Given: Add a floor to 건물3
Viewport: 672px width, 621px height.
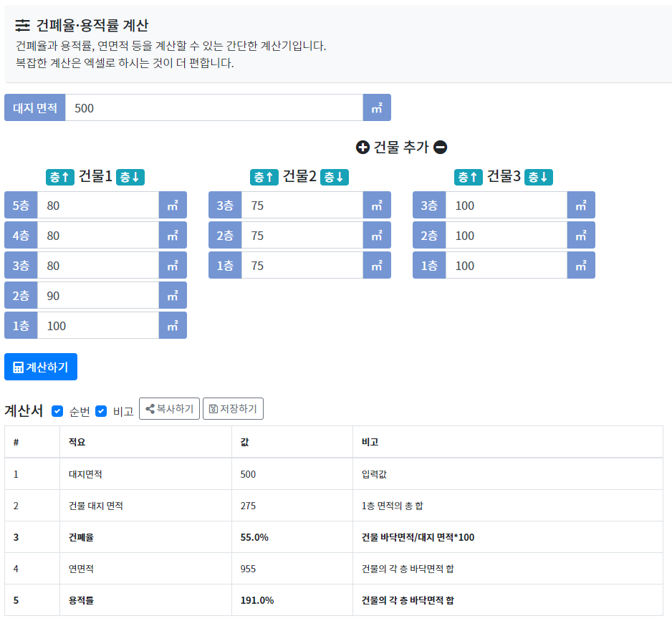Looking at the screenshot, I should (x=469, y=177).
